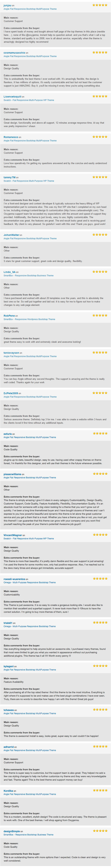Open JohanWalter's user profile
Image resolution: width=111 pixels, height=868 pixels.
[12, 235]
